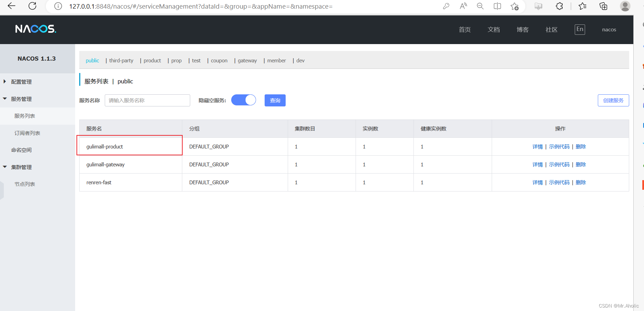Image resolution: width=644 pixels, height=311 pixels.
Task: Open the 社区 header menu item
Action: [x=552, y=30]
